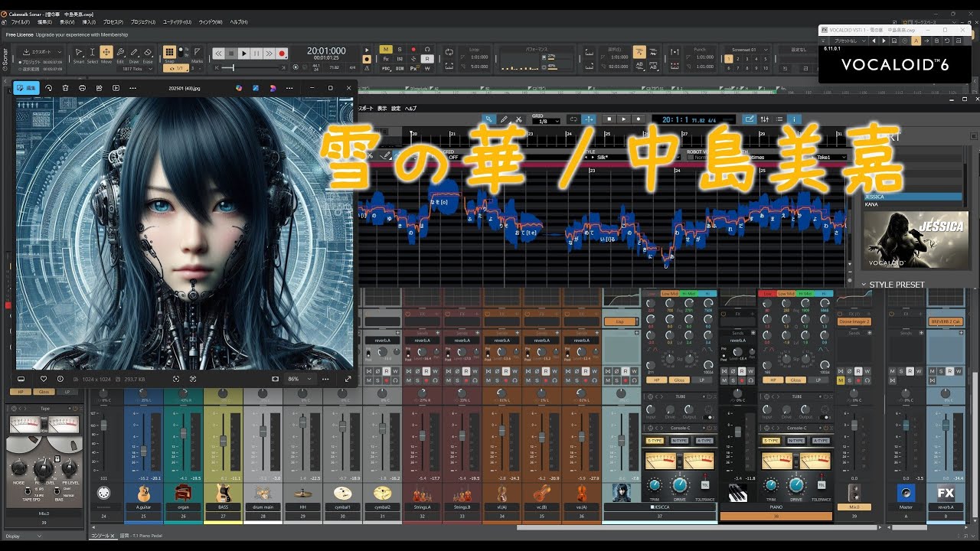Fast forward in Cakewalk transport
980x551 pixels.
coord(269,54)
